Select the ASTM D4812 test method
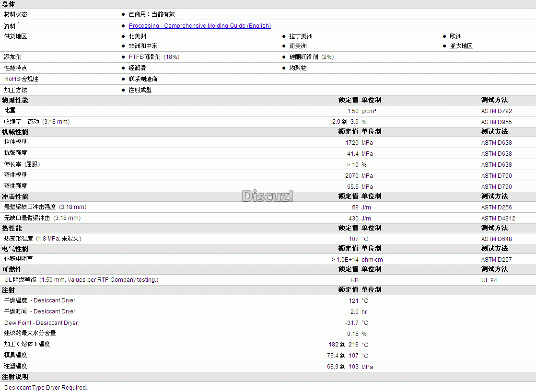Screen dimensions: 536x392 tap(498, 219)
